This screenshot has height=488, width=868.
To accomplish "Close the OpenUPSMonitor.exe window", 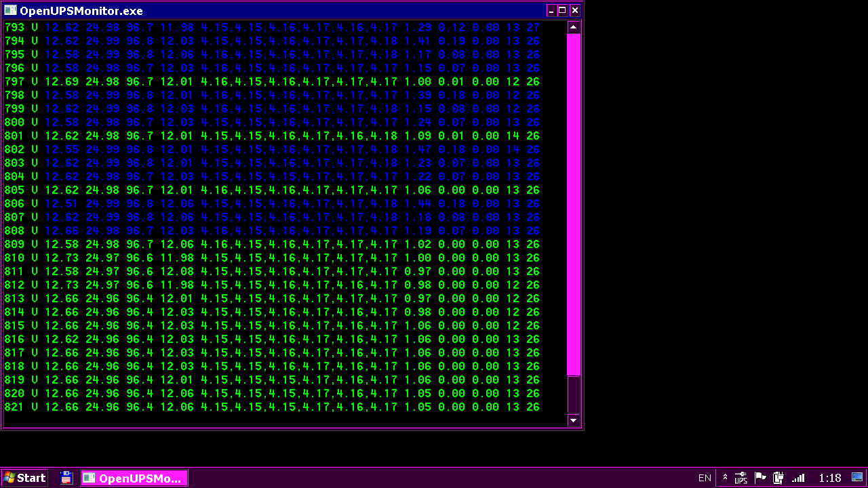I will click(x=575, y=10).
